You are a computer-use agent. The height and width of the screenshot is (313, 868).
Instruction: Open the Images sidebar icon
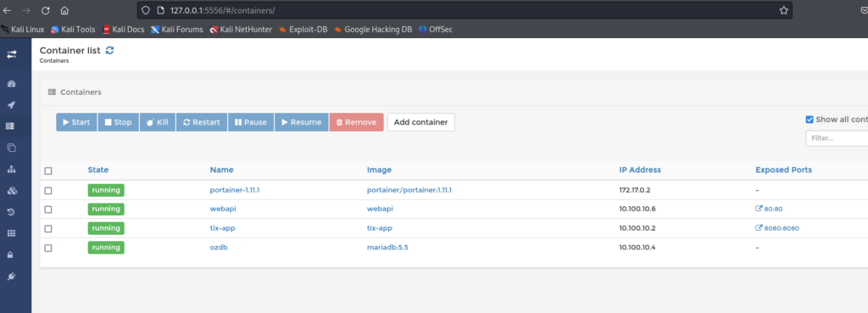(x=11, y=148)
